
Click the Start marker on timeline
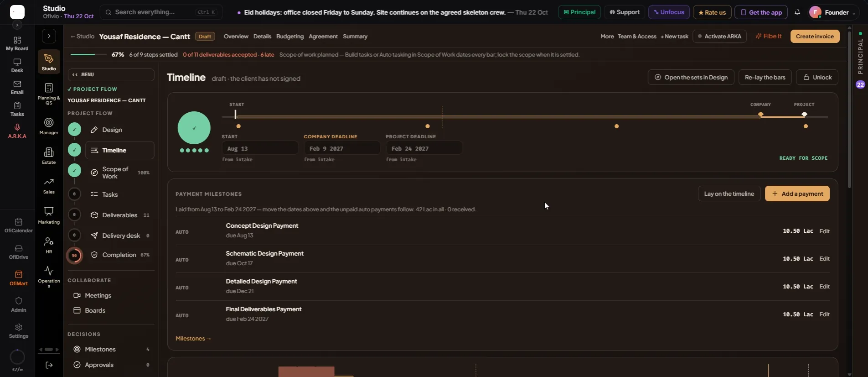(x=235, y=115)
